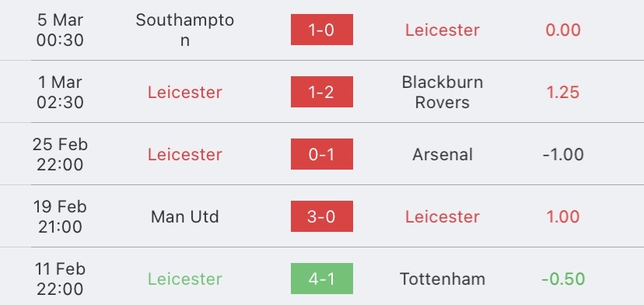Select the 1.00 handicap value

coord(562,216)
